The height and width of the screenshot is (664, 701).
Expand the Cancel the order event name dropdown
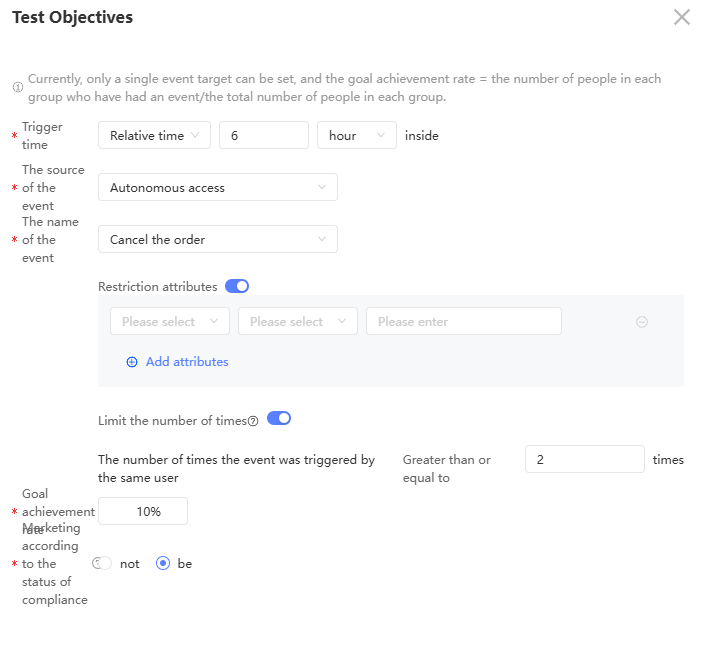217,240
